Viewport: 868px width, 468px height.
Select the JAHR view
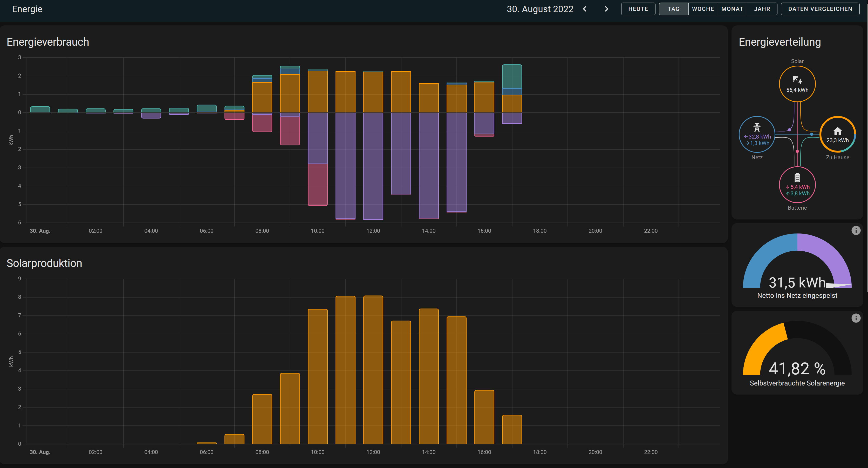[762, 9]
